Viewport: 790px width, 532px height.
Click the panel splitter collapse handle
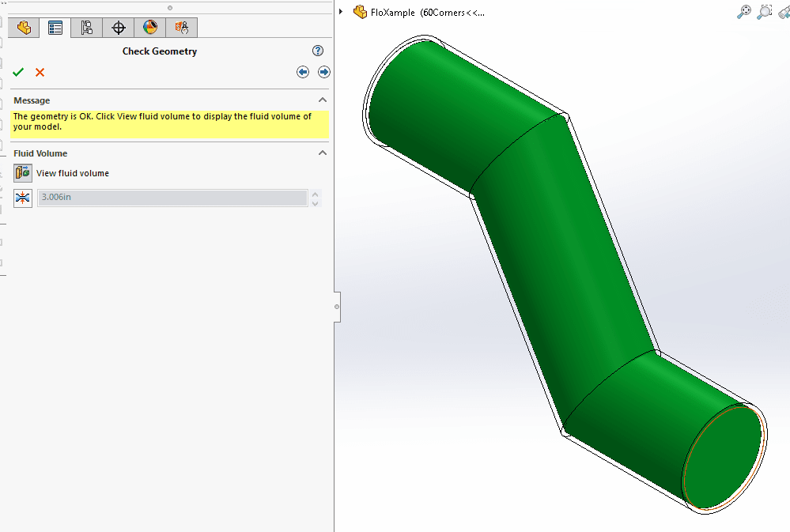tap(337, 306)
